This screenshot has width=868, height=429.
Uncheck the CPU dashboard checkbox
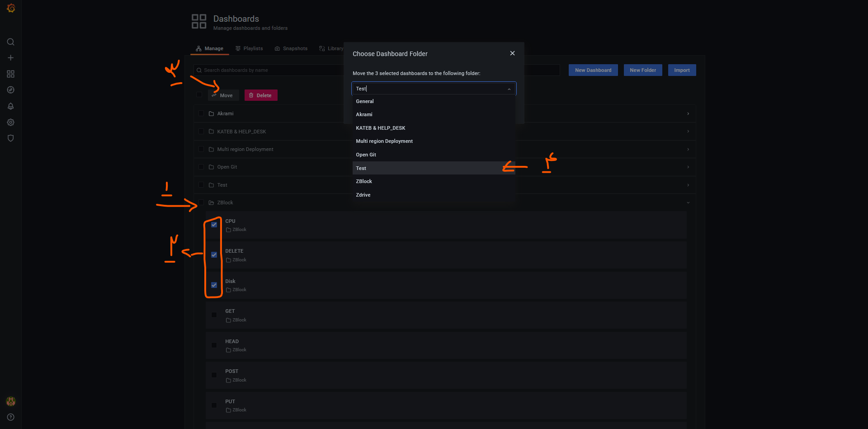(214, 225)
